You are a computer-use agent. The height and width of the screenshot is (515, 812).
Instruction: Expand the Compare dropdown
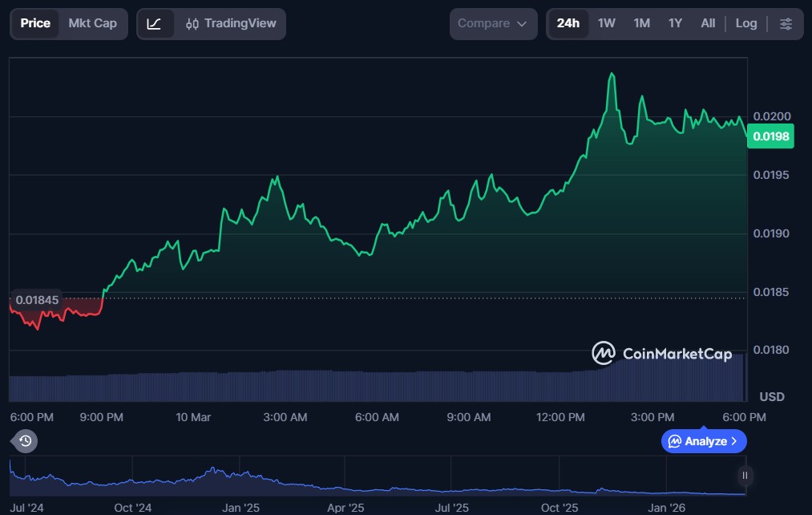pyautogui.click(x=492, y=24)
